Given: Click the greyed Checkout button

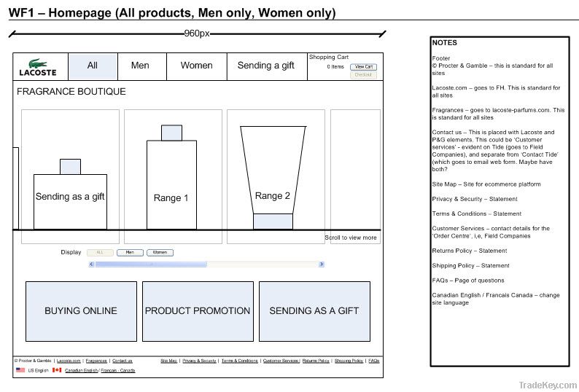Looking at the screenshot, I should pos(363,74).
